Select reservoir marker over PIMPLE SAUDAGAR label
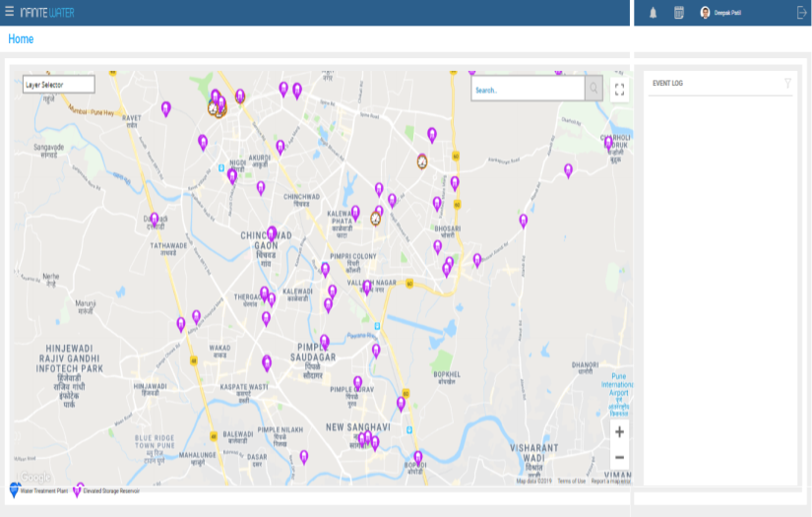 tap(324, 342)
